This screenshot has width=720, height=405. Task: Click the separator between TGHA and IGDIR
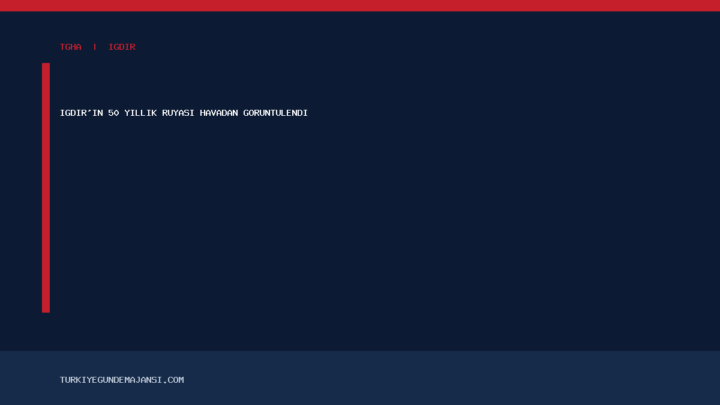(95, 47)
